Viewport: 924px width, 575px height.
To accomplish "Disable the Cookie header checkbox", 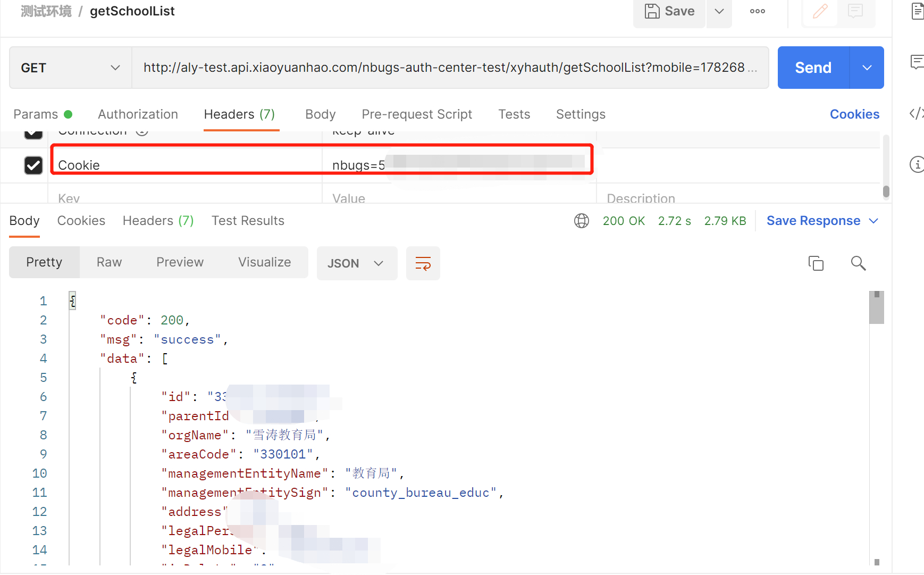I will 33,165.
